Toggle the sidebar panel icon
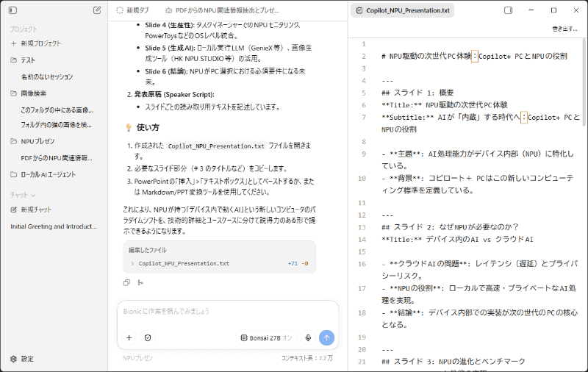588x372 pixels. (12, 10)
